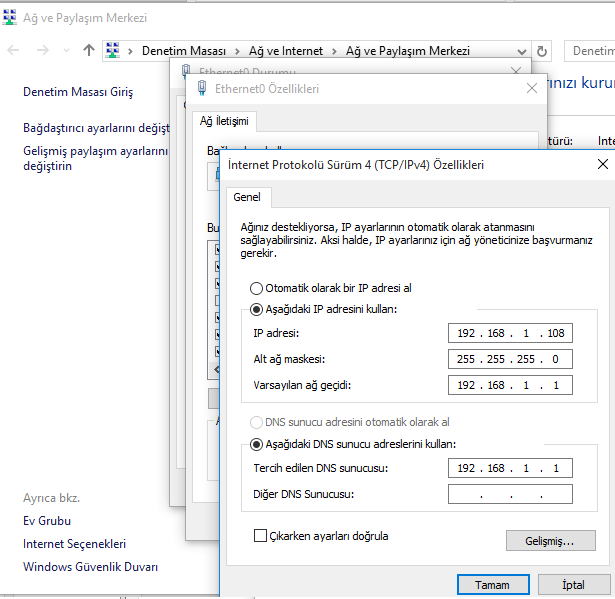This screenshot has height=599, width=615.
Task: Click the Diğer DNS Sunucusu input field
Action: (x=510, y=494)
